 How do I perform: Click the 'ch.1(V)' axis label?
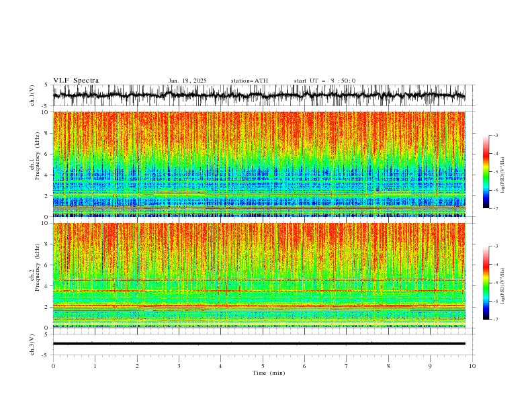coord(32,95)
